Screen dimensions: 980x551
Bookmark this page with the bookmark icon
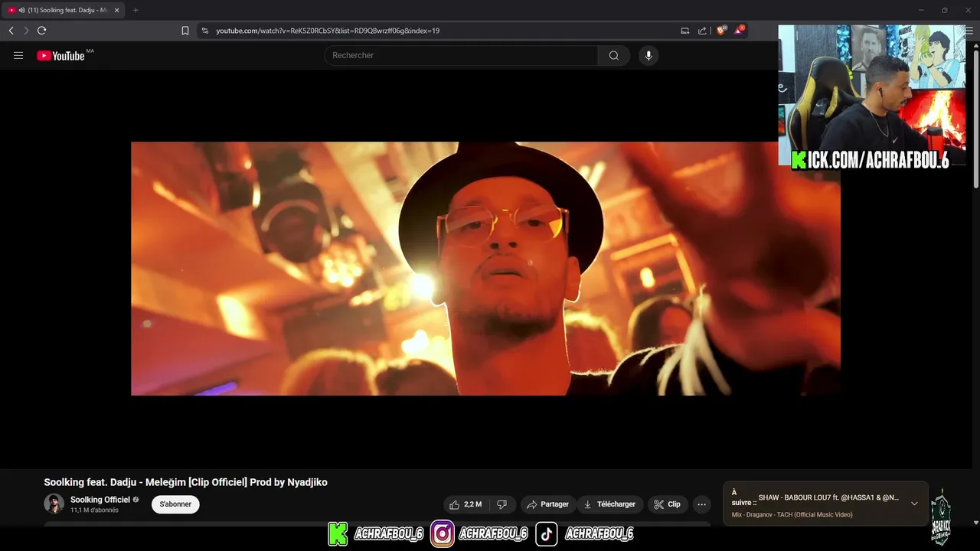pos(185,31)
